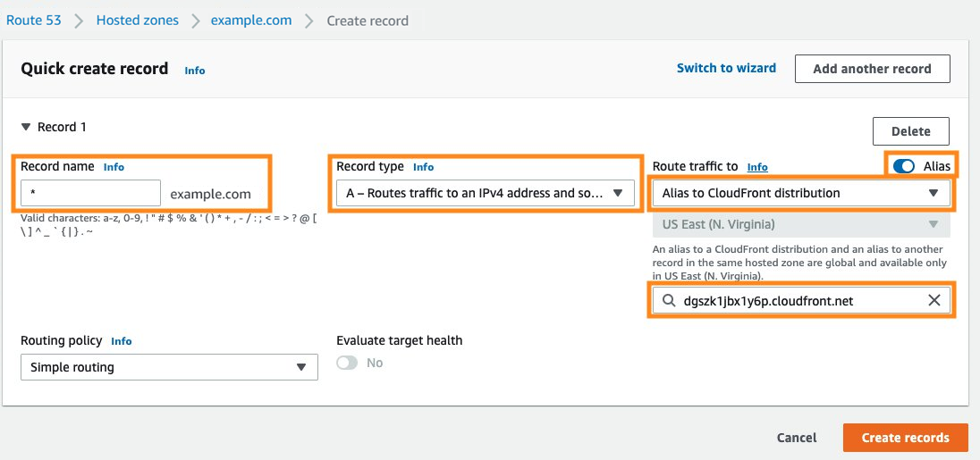The height and width of the screenshot is (460, 980).
Task: Open Info link beside Routing policy
Action: pos(121,341)
